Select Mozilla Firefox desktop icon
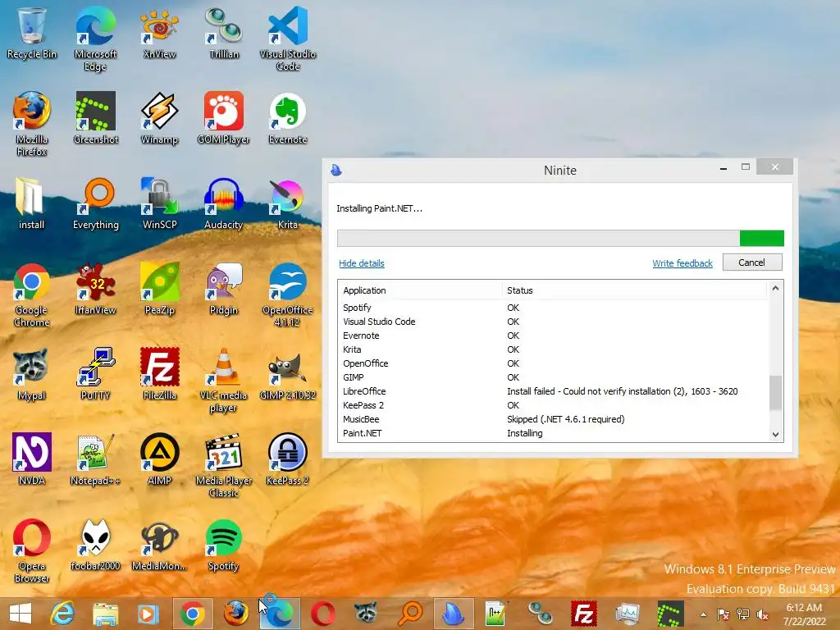This screenshot has height=630, width=840. pyautogui.click(x=32, y=124)
